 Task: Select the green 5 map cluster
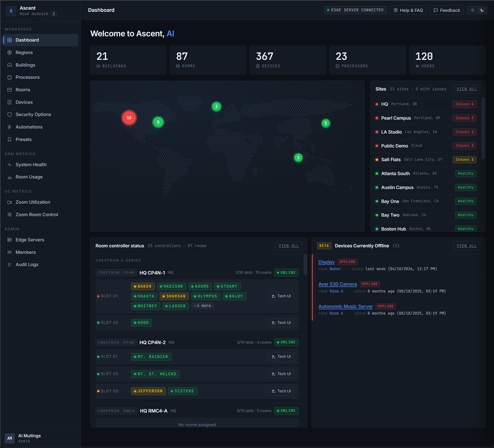(x=158, y=122)
